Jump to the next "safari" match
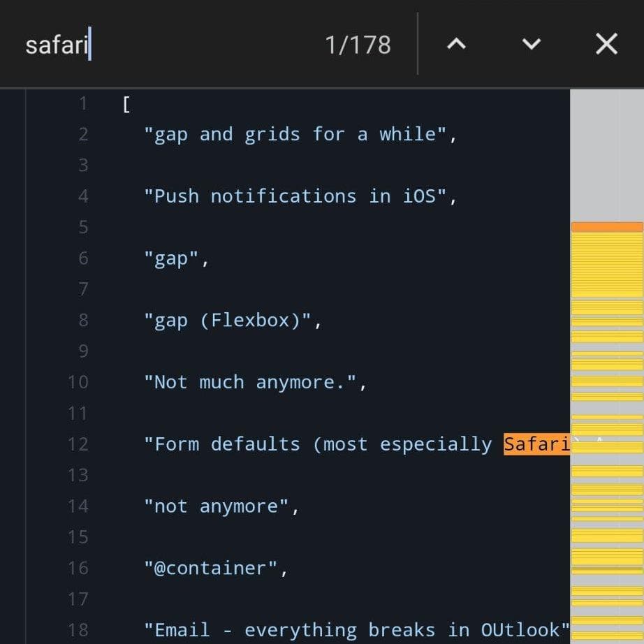This screenshot has height=644, width=644. [x=530, y=43]
